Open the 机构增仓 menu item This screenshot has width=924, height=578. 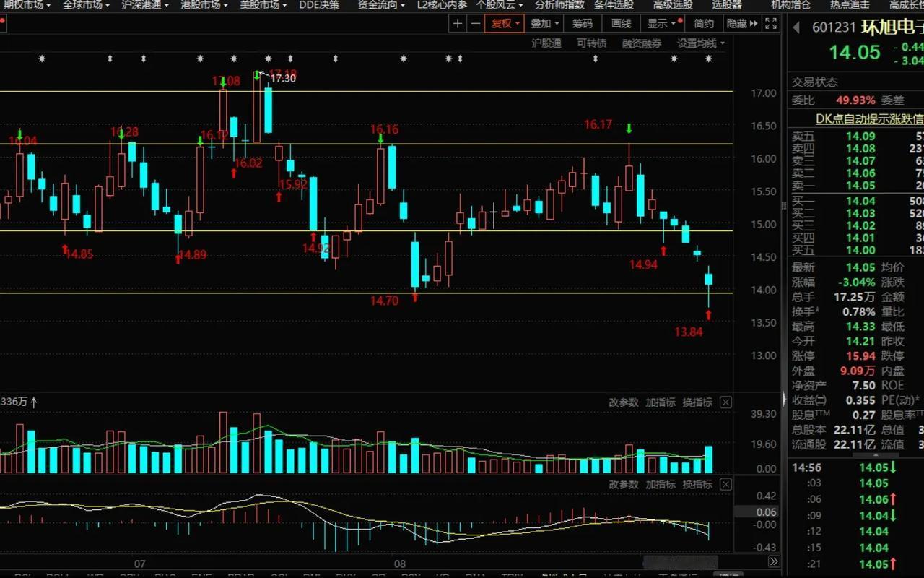(790, 5)
